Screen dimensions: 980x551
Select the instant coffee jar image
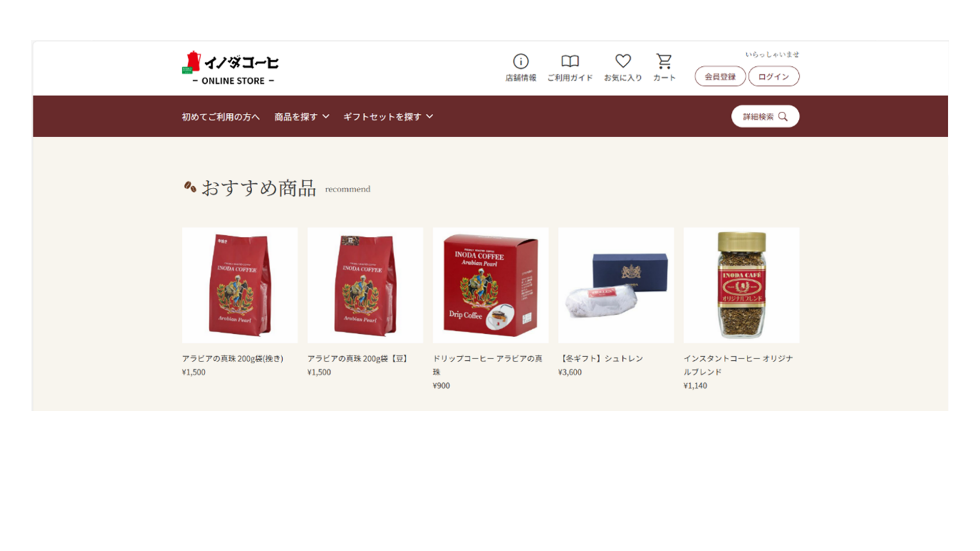coord(742,285)
